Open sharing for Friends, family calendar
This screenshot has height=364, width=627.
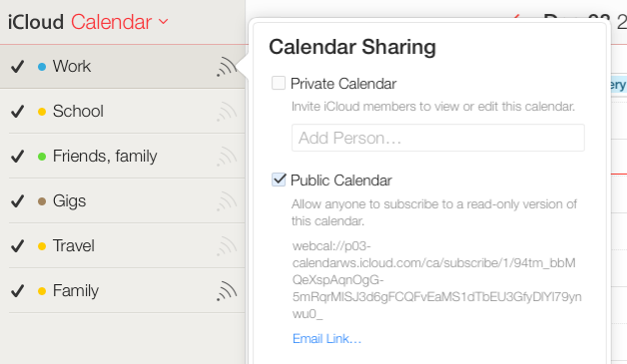(227, 157)
